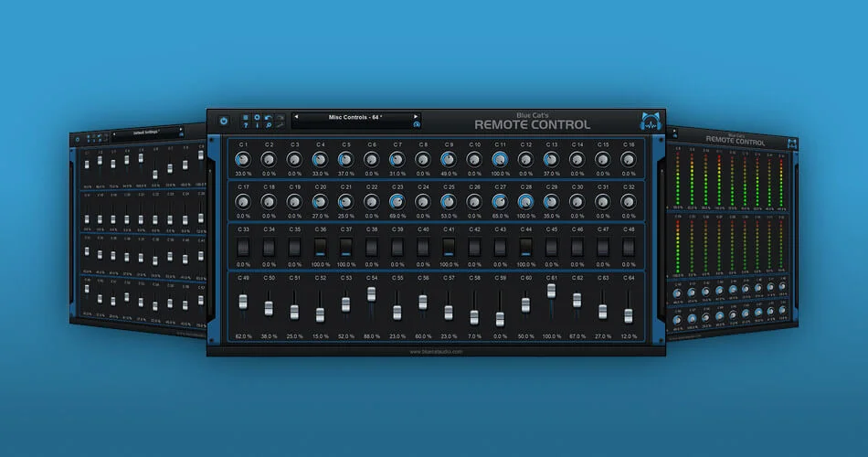Click the C 27 knob

[500, 202]
